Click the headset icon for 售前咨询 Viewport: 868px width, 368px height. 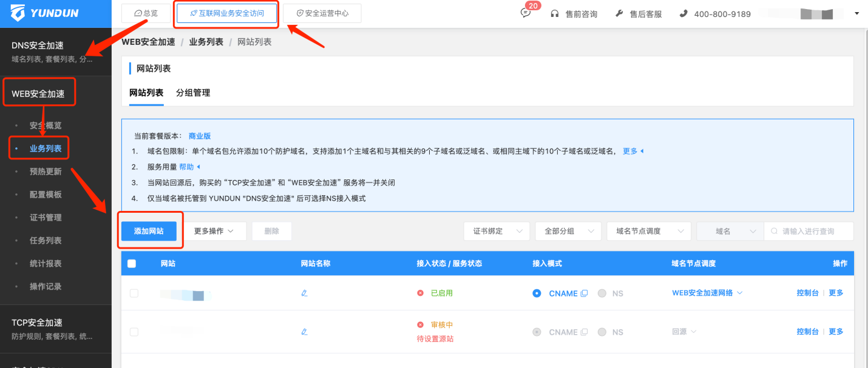click(554, 13)
